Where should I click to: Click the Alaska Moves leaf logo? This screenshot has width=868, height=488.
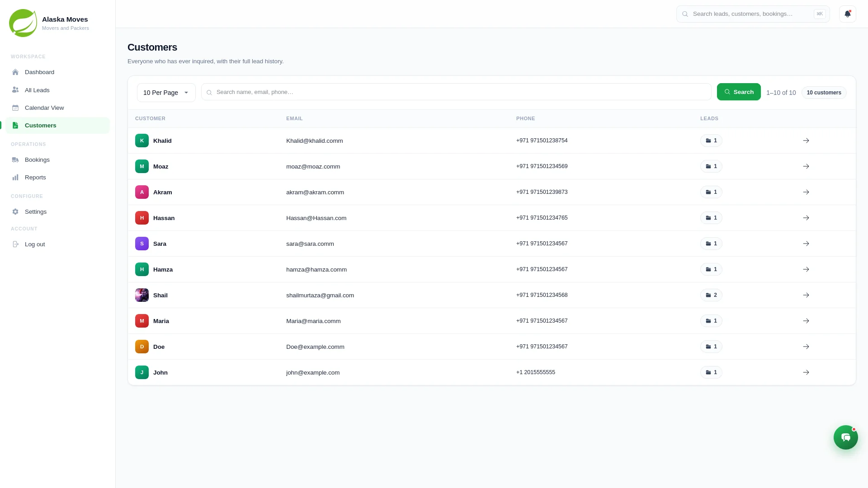coord(23,23)
